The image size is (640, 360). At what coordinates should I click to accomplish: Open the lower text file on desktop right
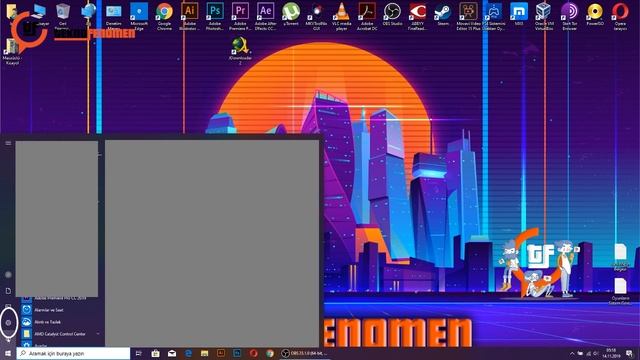(620, 291)
